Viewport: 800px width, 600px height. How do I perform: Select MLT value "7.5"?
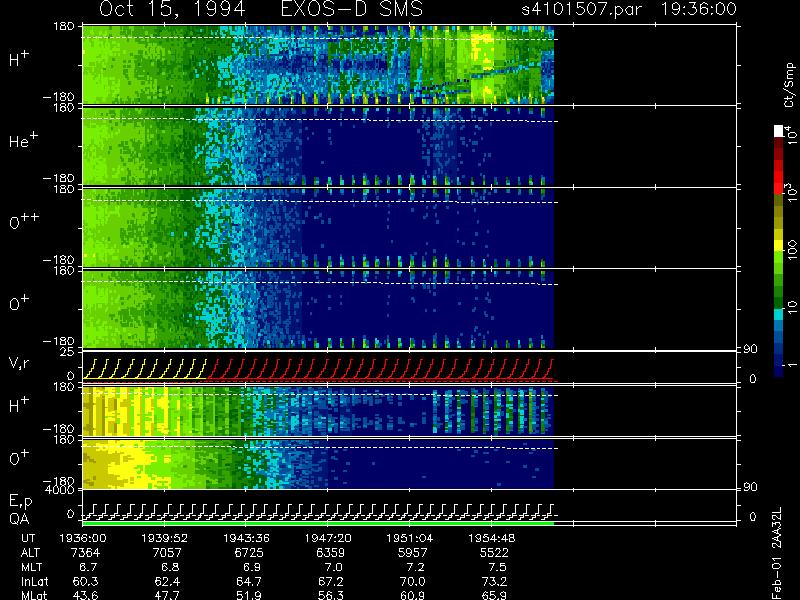coord(497,567)
